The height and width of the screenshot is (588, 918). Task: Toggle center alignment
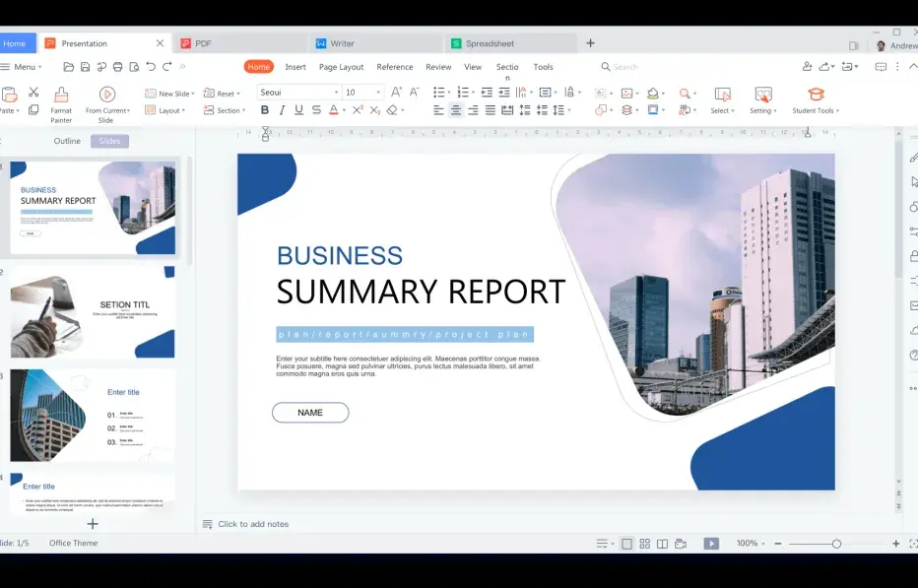click(x=455, y=109)
